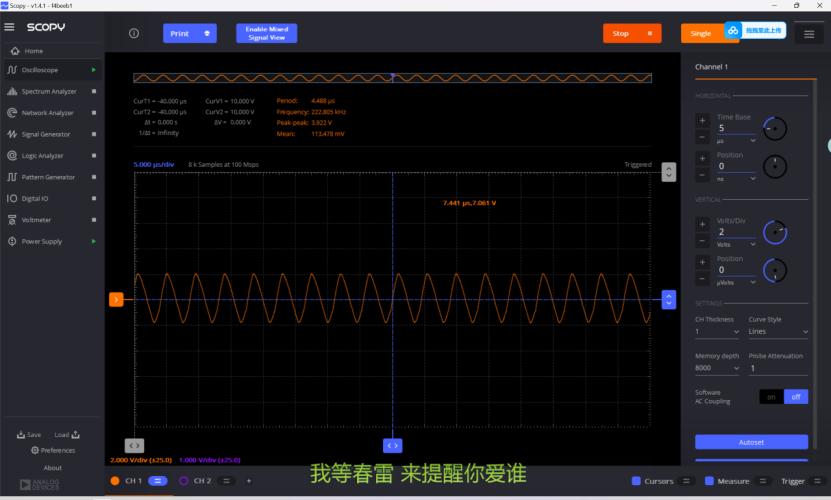
Task: Toggle Signal Generator run button in sidebar
Action: (94, 134)
